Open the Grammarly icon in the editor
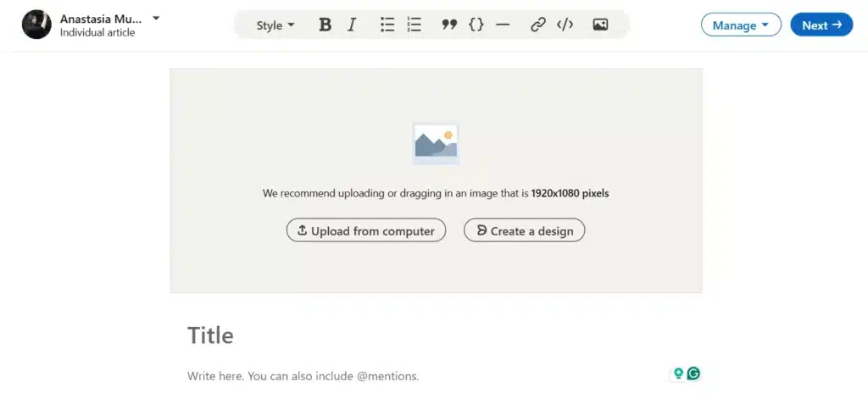868x415 pixels. coord(693,374)
